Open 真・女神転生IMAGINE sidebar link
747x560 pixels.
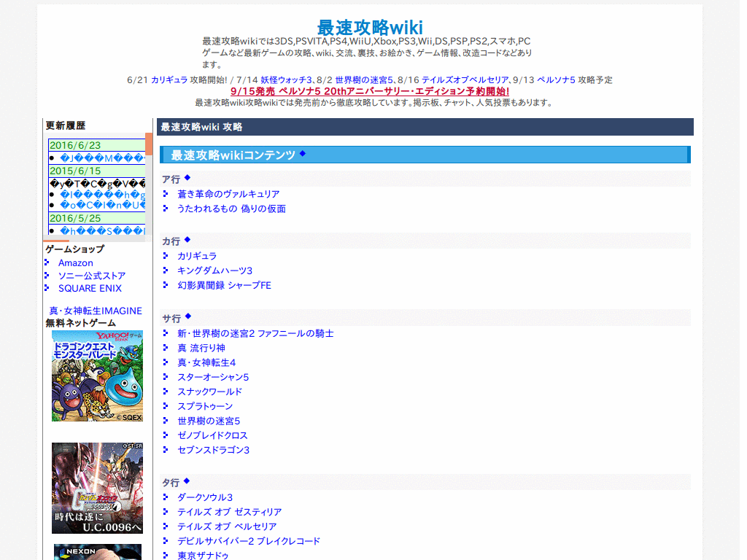point(96,311)
